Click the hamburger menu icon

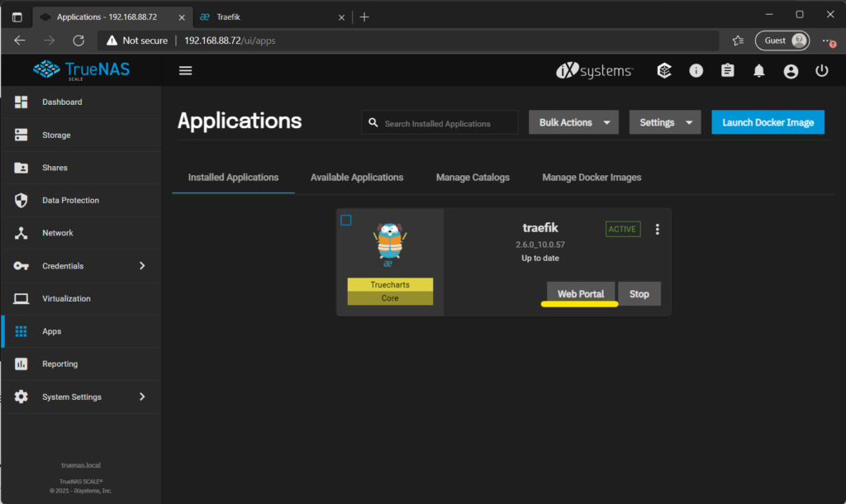[x=185, y=71]
